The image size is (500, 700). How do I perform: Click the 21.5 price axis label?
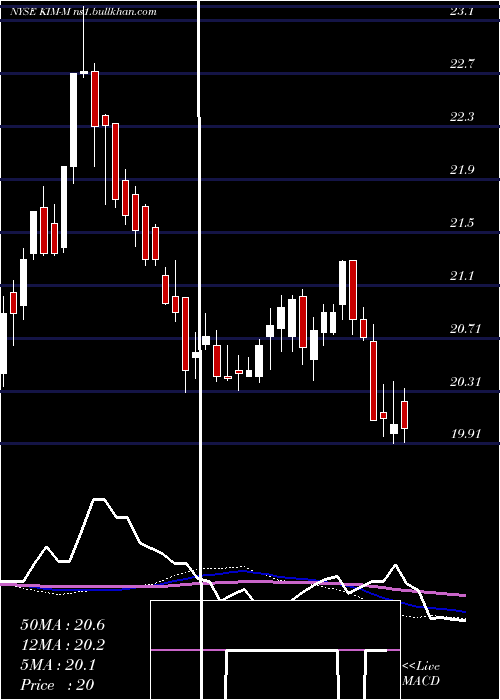pyautogui.click(x=462, y=223)
